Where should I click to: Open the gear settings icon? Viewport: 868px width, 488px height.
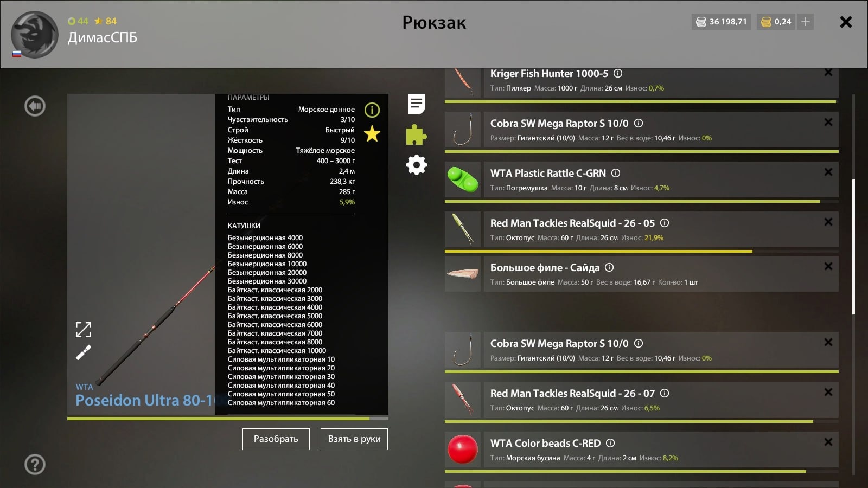417,165
